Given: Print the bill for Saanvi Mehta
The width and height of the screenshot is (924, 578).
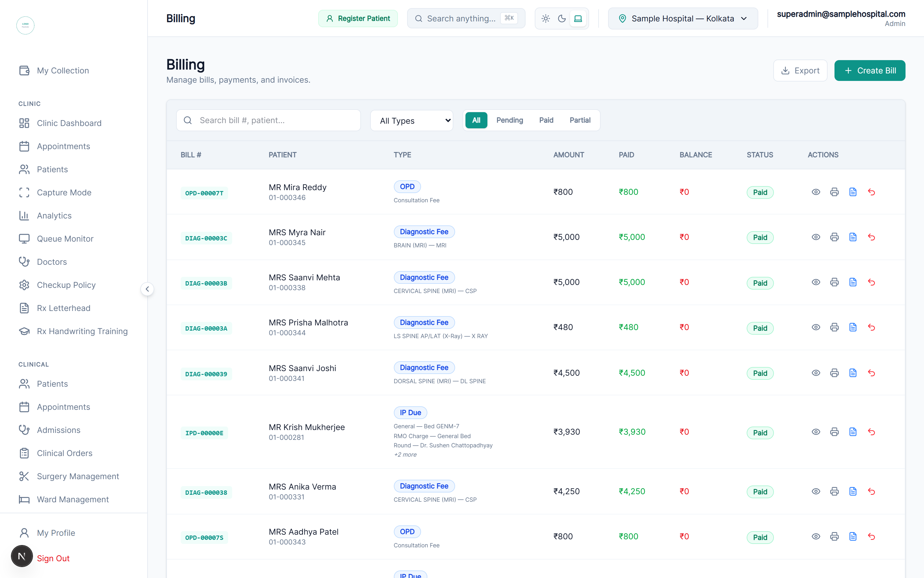Looking at the screenshot, I should (x=834, y=282).
